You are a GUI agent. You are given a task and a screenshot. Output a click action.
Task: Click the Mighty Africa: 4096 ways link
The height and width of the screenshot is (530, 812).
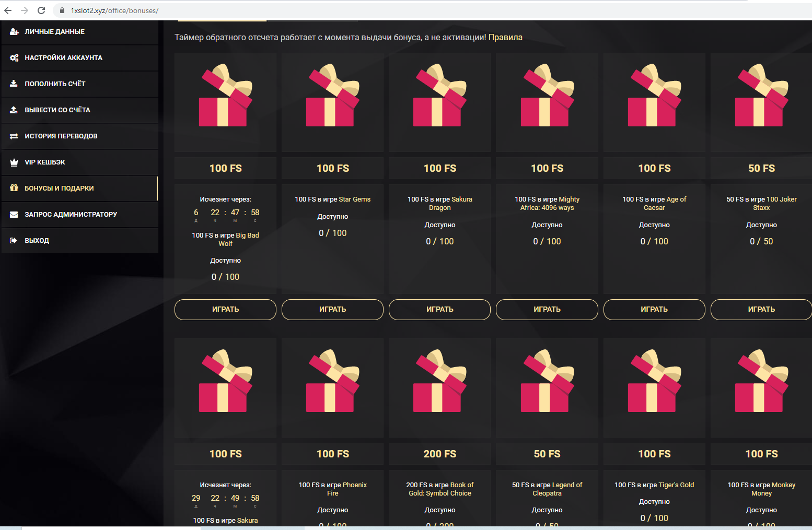click(550, 204)
